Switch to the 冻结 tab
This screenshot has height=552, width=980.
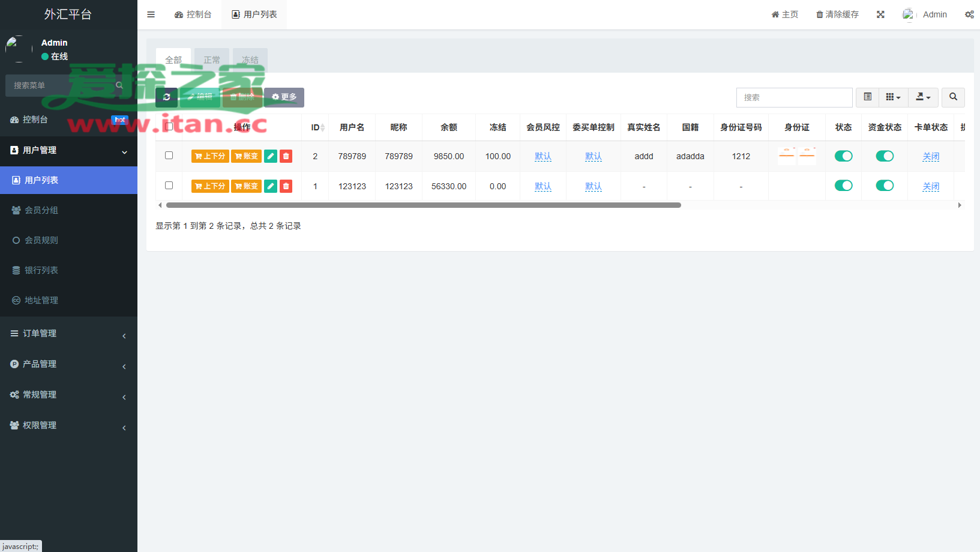[250, 60]
